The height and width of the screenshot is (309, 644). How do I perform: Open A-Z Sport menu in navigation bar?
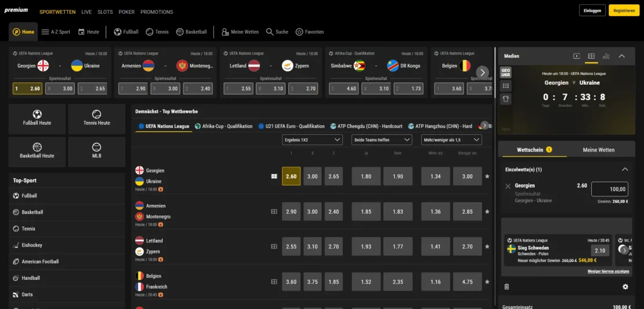(x=56, y=31)
